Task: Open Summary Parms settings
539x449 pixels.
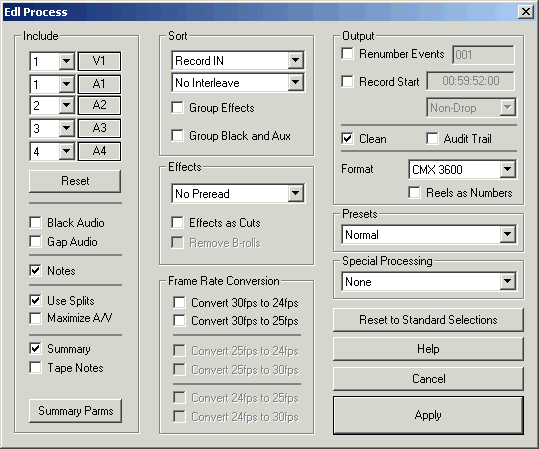Action: 75,411
